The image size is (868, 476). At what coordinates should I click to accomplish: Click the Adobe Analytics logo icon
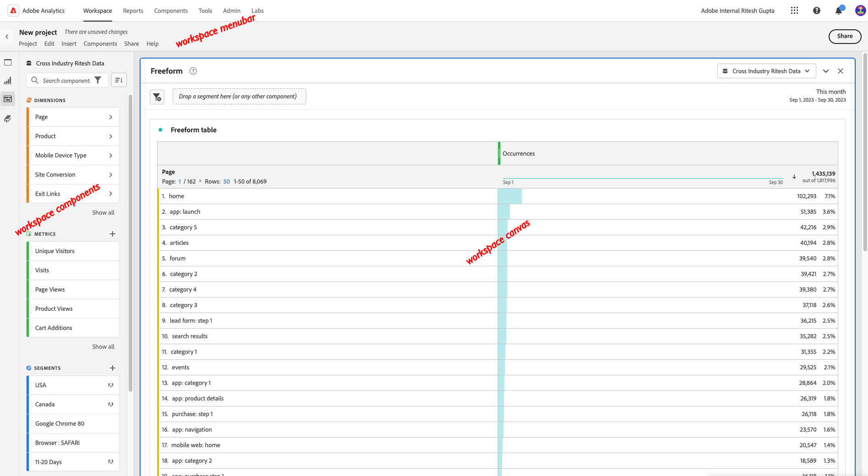(13, 11)
